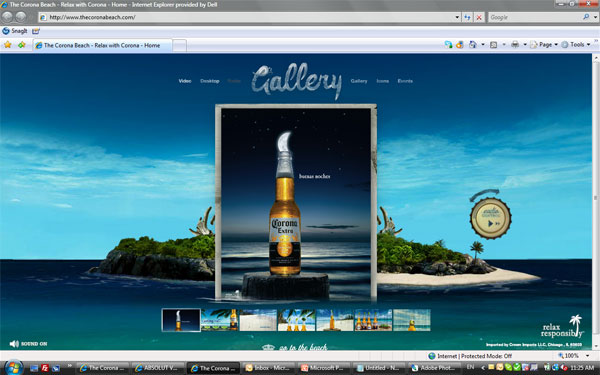600x375 pixels.
Task: Click the SnagIt window capture icon
Action: pos(36,31)
